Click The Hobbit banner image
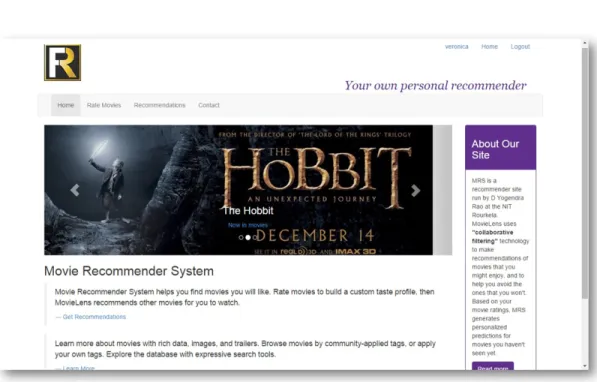Viewport: 597px width, 382px height. pos(238,190)
